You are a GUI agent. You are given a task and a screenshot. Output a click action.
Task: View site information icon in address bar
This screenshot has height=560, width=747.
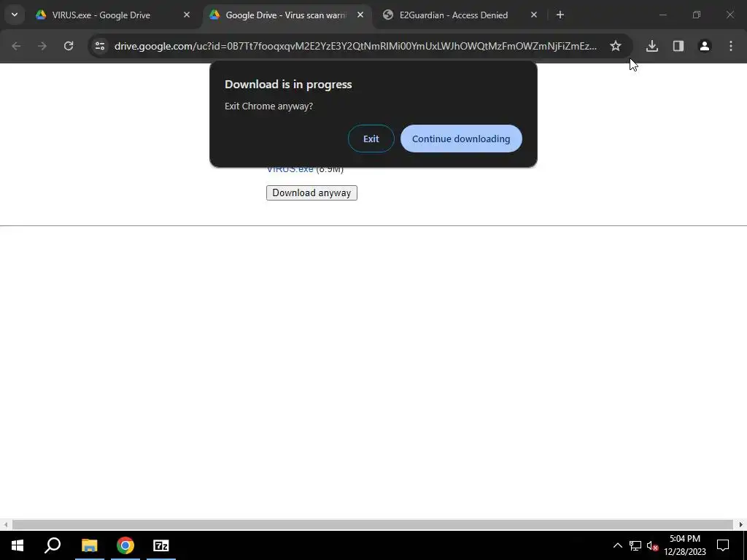[100, 46]
